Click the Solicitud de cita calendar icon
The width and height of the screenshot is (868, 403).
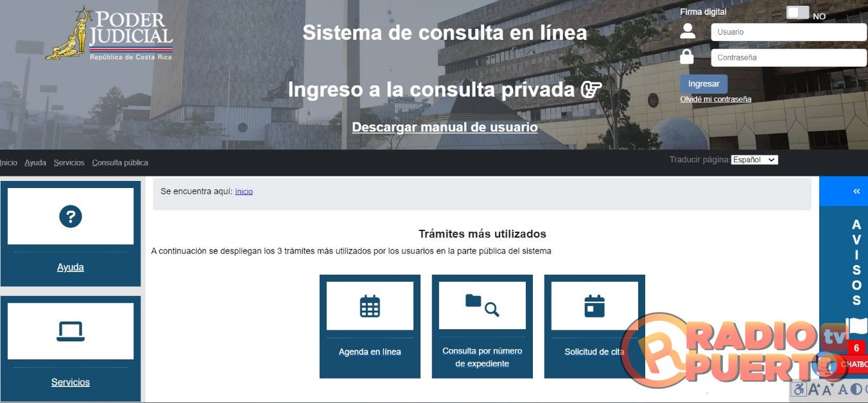coord(595,306)
